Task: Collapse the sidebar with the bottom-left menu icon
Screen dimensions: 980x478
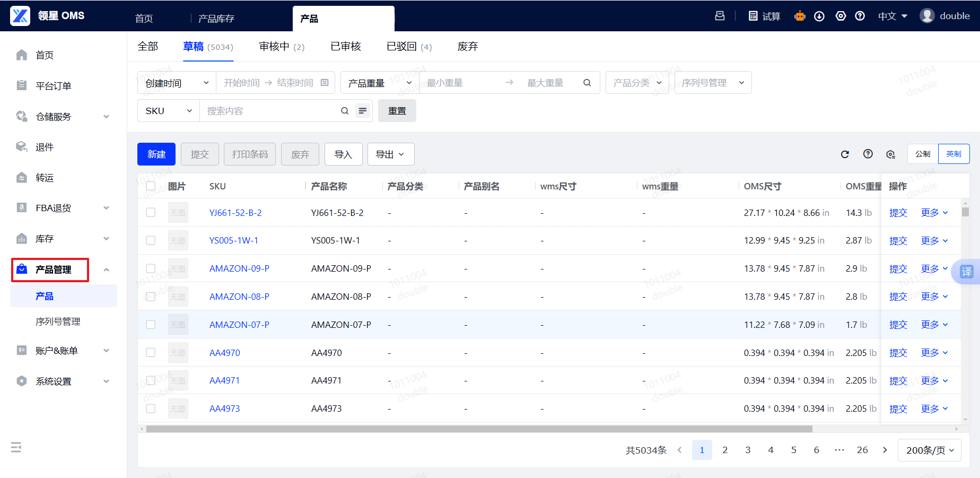Action: (16, 447)
